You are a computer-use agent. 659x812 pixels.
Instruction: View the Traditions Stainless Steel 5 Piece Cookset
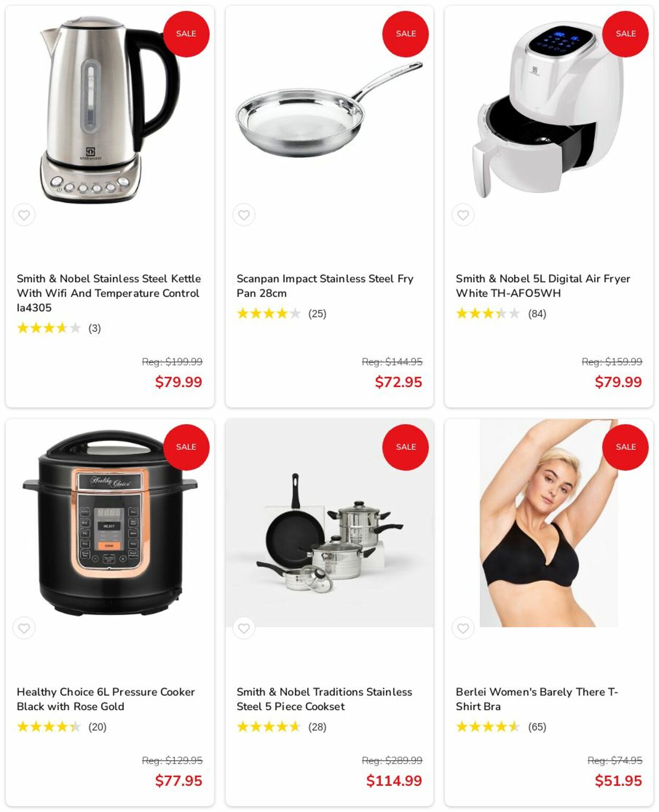(324, 699)
